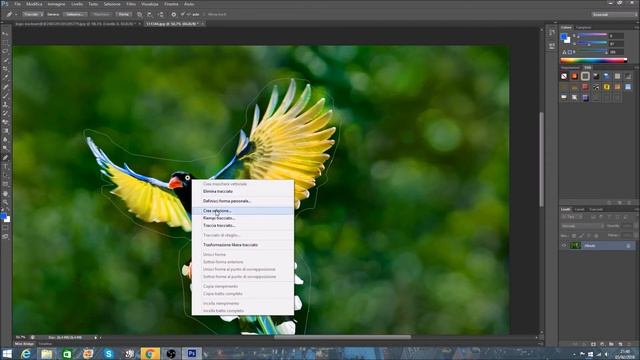Click the zoom percentage field in status bar
Screen dimensions: 640x360
tap(20, 338)
